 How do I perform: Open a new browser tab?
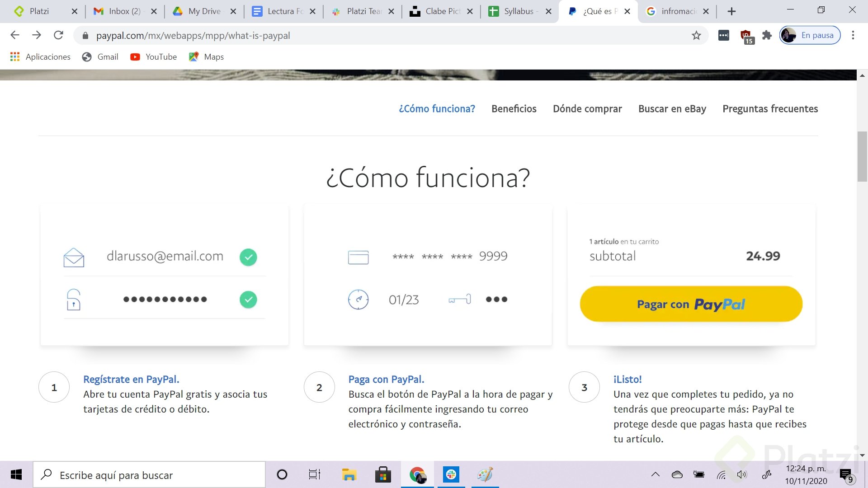[731, 11]
